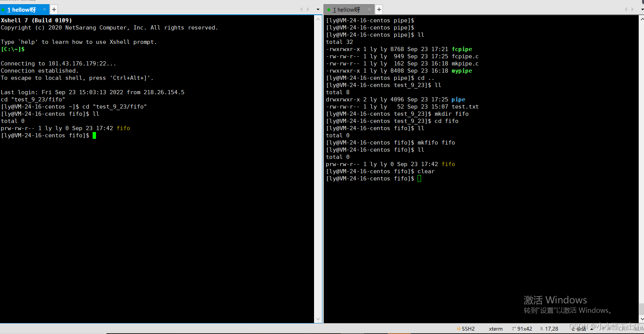Click the '91x42' size value
Image resolution: width=644 pixels, height=334 pixels.
point(525,329)
